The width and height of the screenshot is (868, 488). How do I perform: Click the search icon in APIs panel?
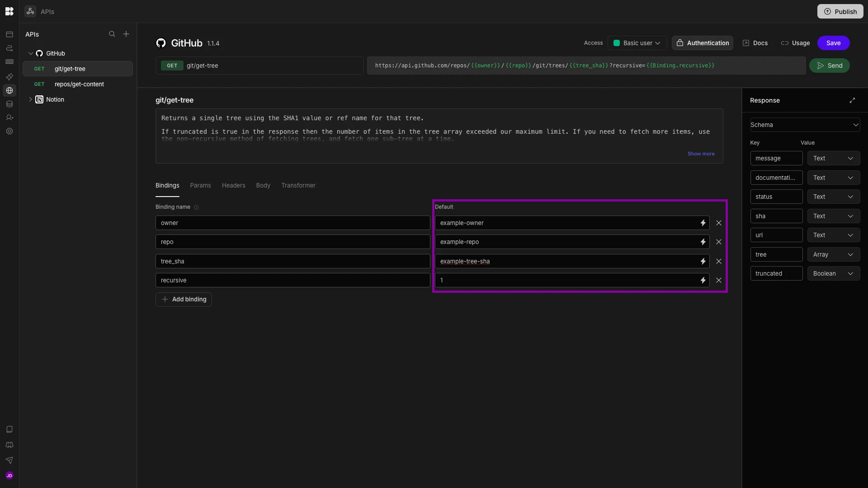coord(112,34)
